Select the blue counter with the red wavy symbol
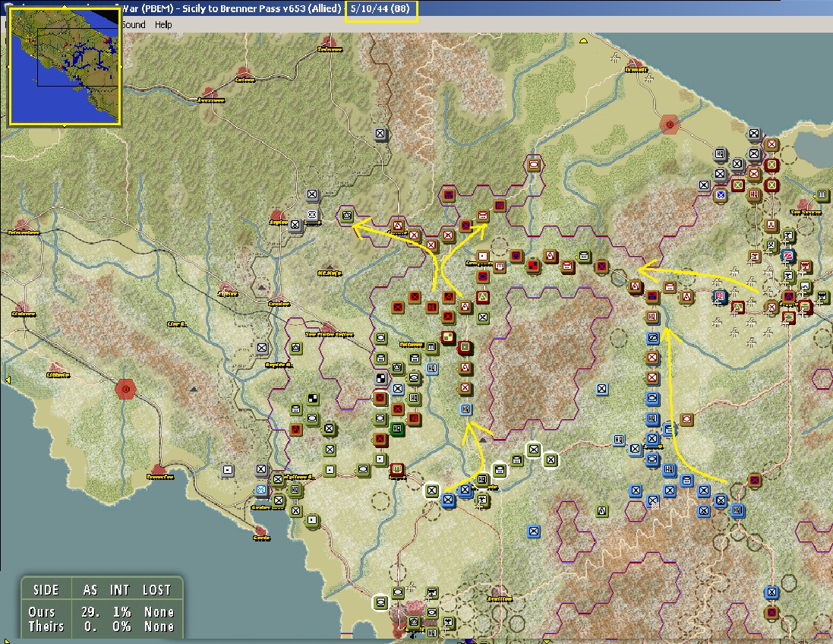The image size is (833, 644). [788, 256]
